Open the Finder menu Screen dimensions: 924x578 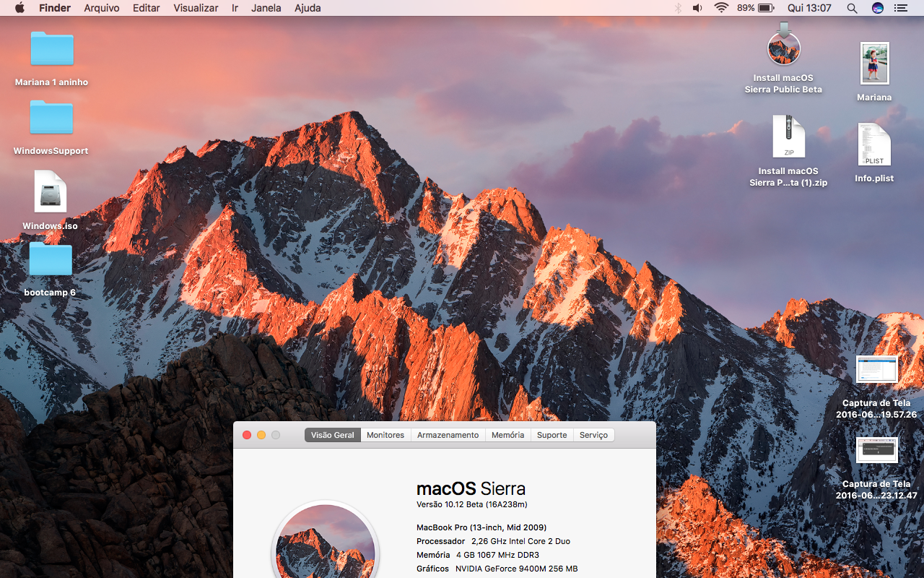[x=55, y=8]
